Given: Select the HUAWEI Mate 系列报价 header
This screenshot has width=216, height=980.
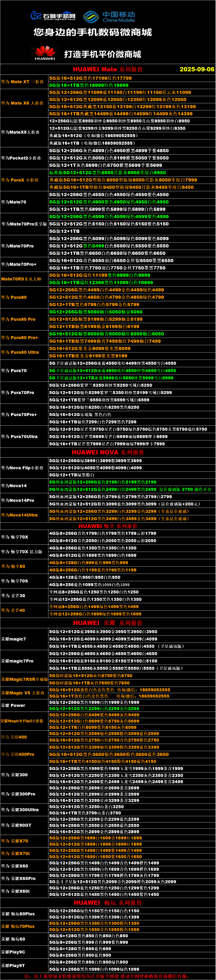Looking at the screenshot, I should point(108,69).
